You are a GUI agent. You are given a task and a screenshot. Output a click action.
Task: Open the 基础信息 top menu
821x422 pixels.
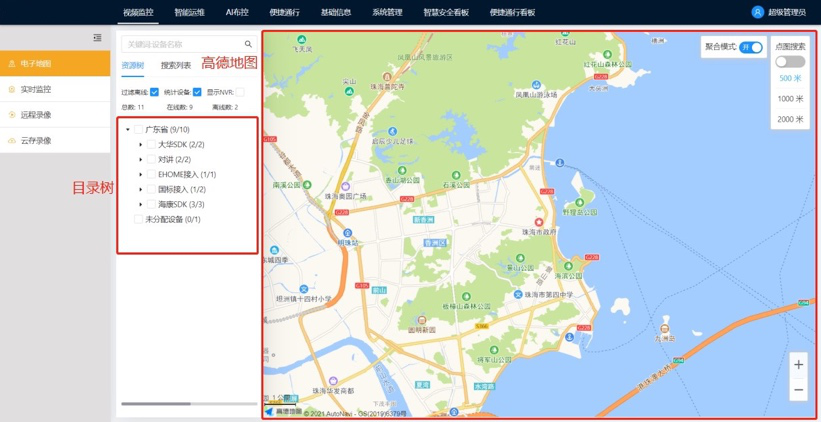click(336, 13)
